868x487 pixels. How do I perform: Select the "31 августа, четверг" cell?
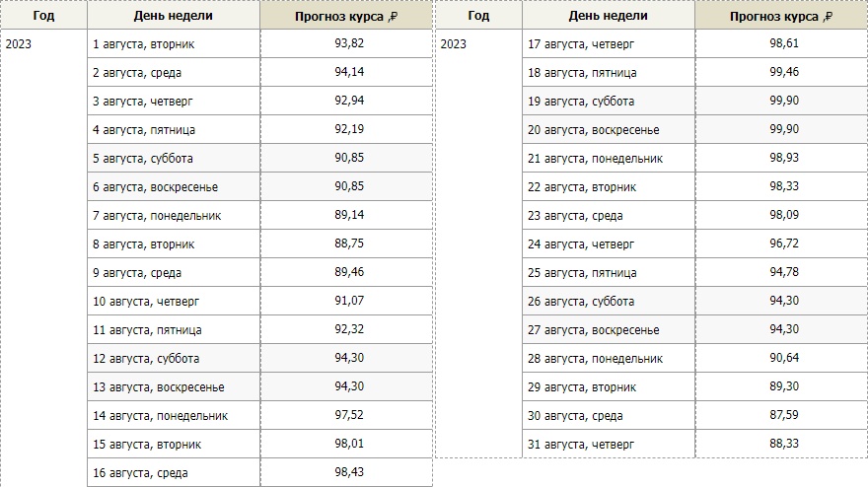[x=581, y=445]
